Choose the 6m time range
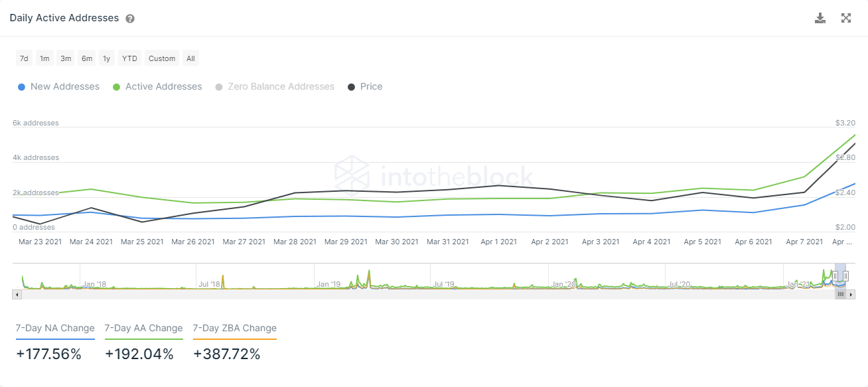The width and height of the screenshot is (868, 387). (87, 58)
